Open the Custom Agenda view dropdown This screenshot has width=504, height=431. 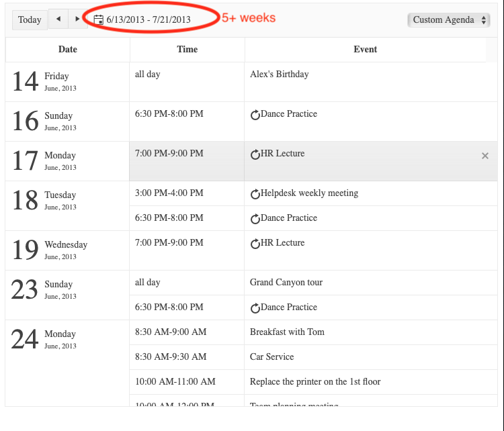coord(449,20)
